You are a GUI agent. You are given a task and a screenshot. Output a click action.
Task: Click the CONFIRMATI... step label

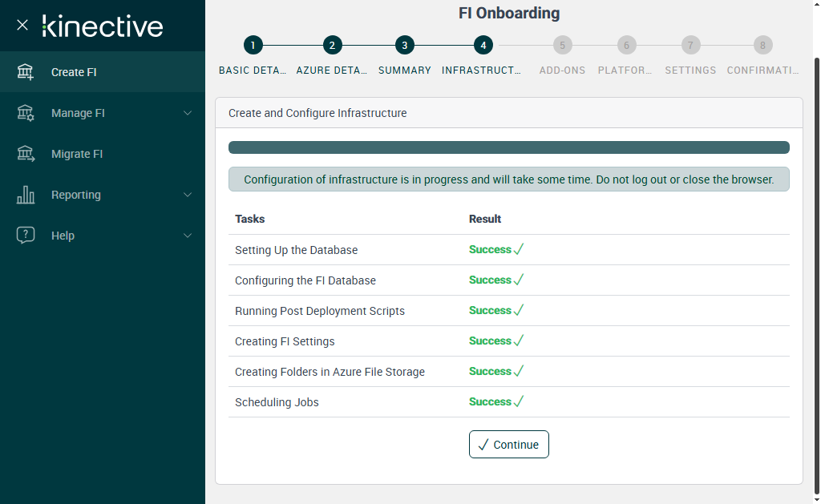763,71
